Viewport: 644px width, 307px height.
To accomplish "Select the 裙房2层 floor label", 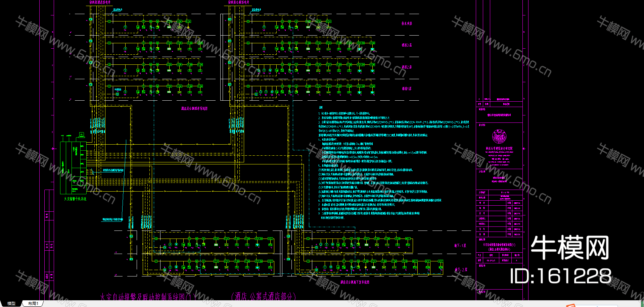I will (x=407, y=67).
